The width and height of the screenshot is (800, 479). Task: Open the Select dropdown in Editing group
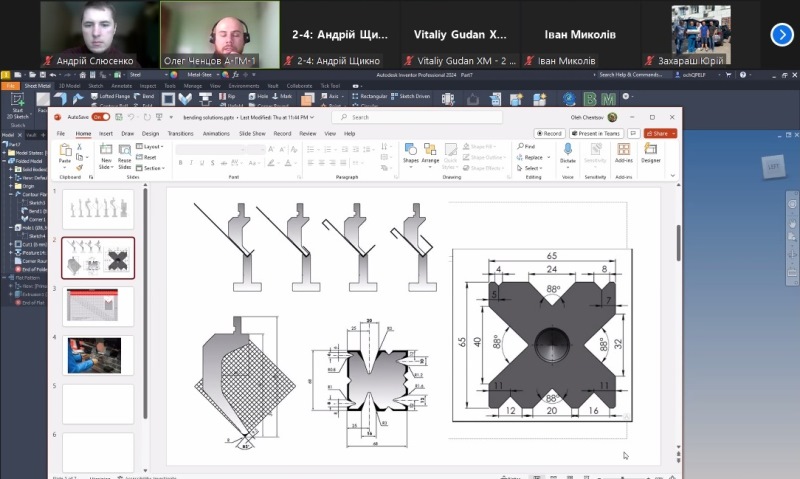(x=530, y=168)
